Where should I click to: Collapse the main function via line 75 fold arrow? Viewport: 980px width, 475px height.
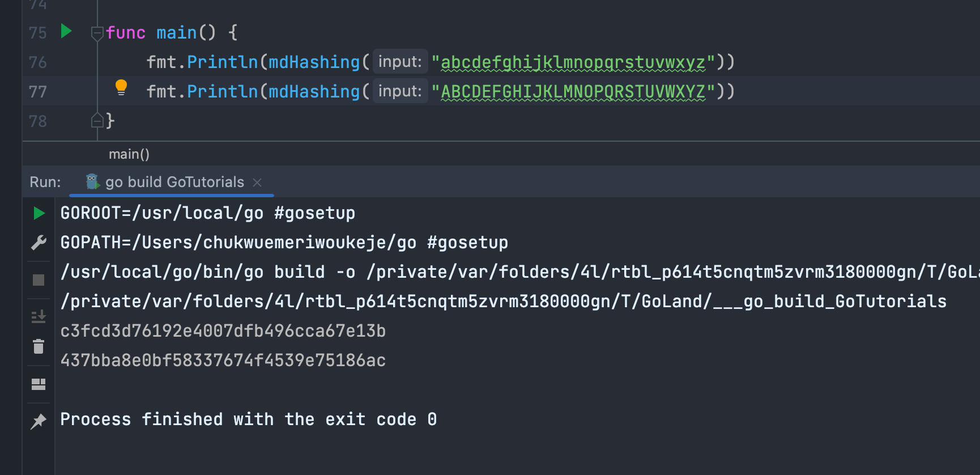click(96, 33)
